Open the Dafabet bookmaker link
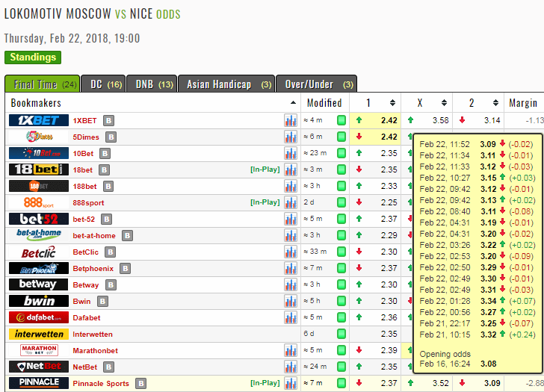This screenshot has height=392, width=544. pyautogui.click(x=87, y=318)
